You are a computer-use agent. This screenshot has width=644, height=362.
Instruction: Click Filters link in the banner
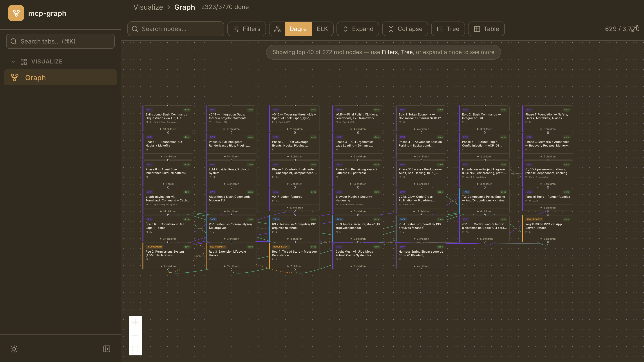[389, 52]
